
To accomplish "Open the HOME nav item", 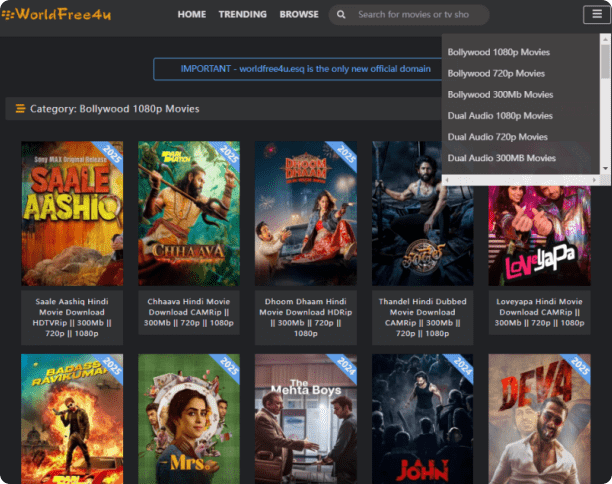I will click(191, 15).
